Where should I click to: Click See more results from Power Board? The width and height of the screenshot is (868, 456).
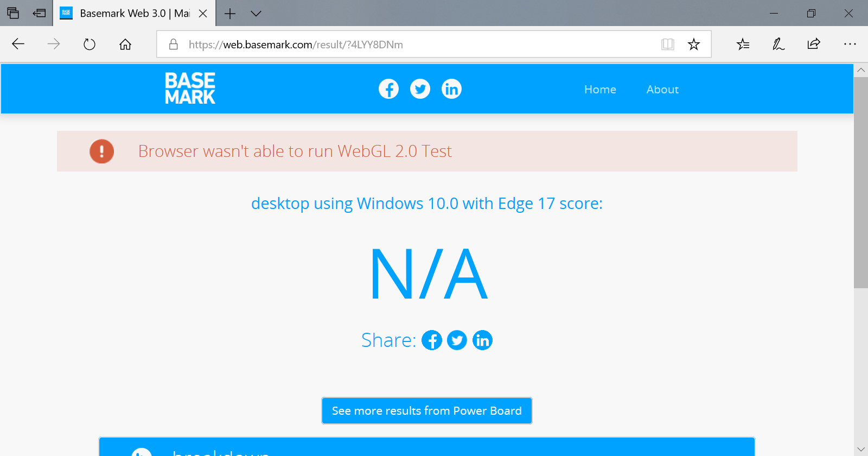click(x=427, y=411)
